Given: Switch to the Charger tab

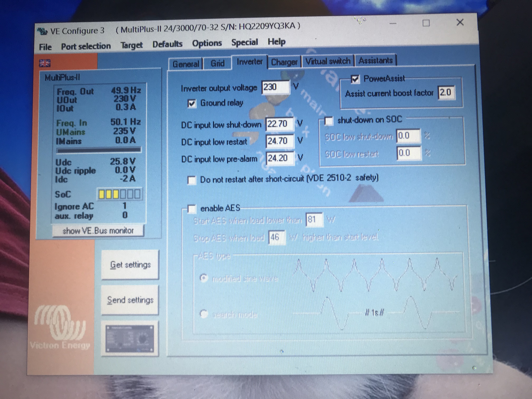Looking at the screenshot, I should click(x=284, y=62).
